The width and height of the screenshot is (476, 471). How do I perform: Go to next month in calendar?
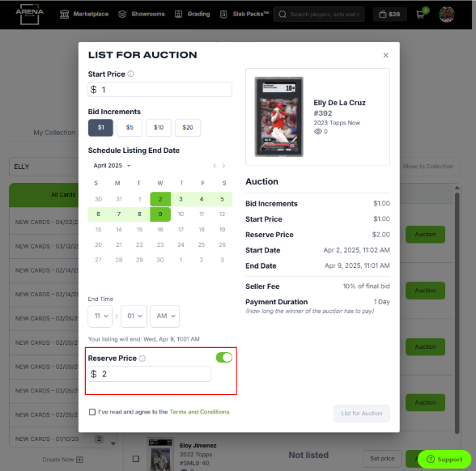click(223, 166)
